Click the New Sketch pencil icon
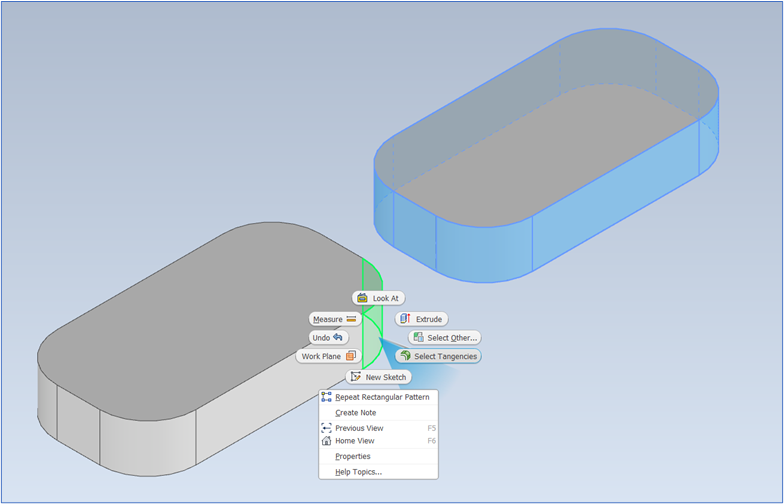Image resolution: width=784 pixels, height=504 pixels. point(356,377)
